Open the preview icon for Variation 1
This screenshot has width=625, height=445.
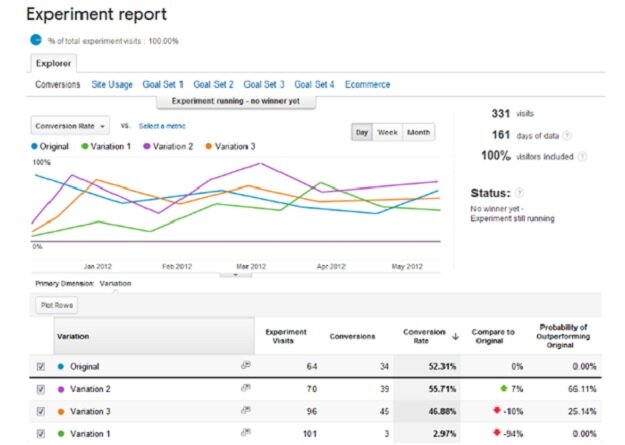click(245, 433)
